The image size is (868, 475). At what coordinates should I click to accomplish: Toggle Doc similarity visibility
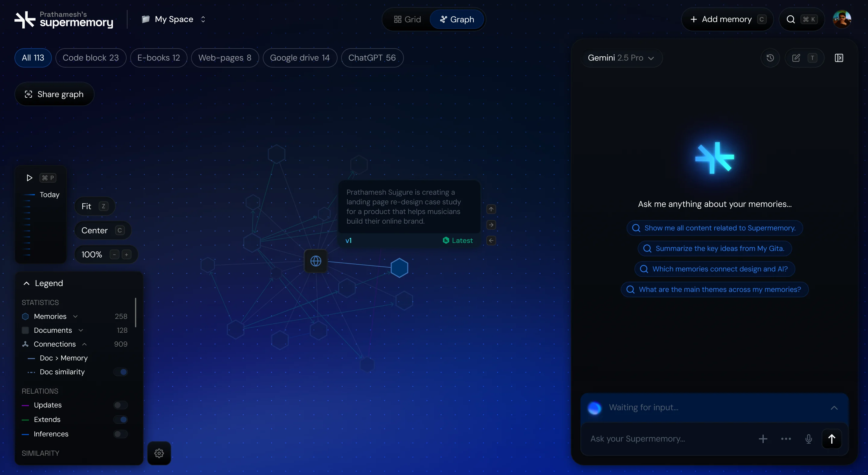[x=120, y=372]
